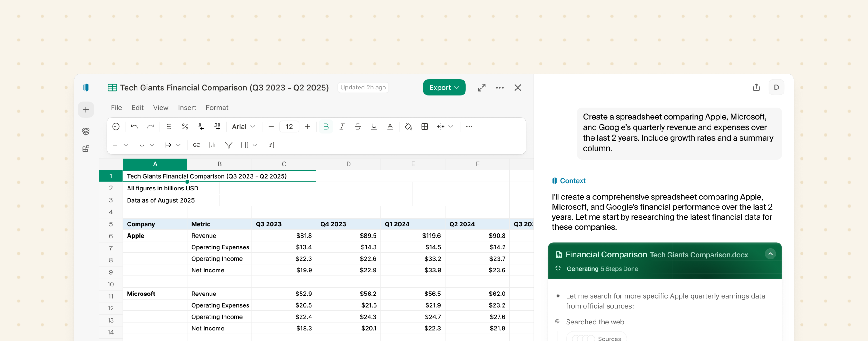Image resolution: width=868 pixels, height=341 pixels.
Task: Click the spreadsheet title table icon
Action: (112, 88)
